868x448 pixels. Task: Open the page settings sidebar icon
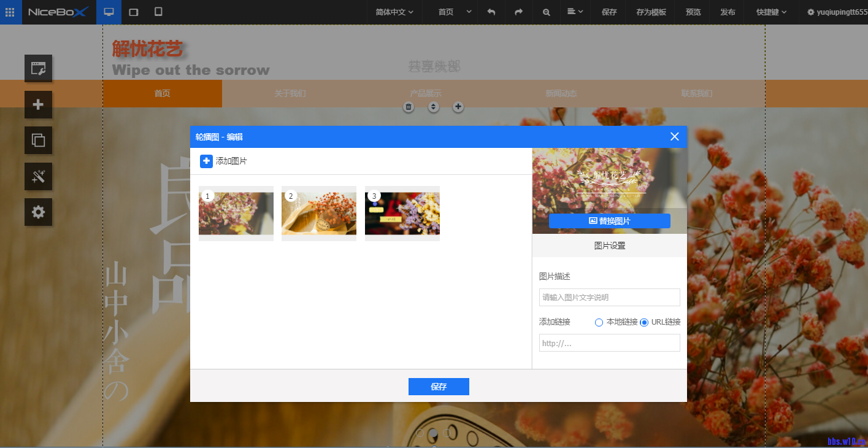pyautogui.click(x=38, y=68)
